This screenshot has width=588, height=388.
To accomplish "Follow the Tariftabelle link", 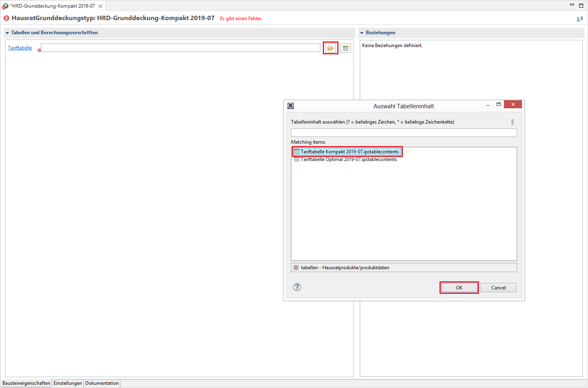I will click(x=20, y=48).
